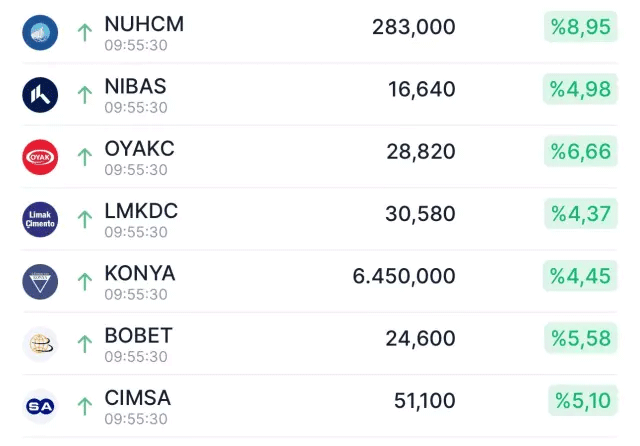Open the NUHCM stock symbol

tap(144, 24)
